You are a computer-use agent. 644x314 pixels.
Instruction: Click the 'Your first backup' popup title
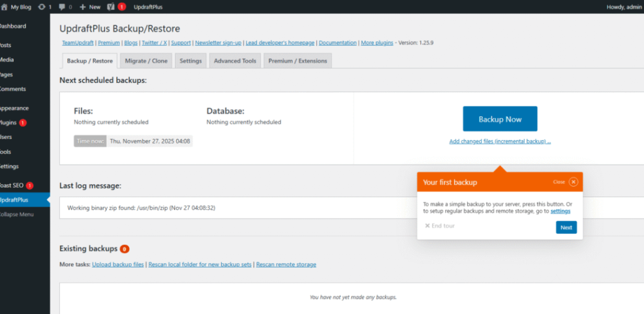pos(450,182)
